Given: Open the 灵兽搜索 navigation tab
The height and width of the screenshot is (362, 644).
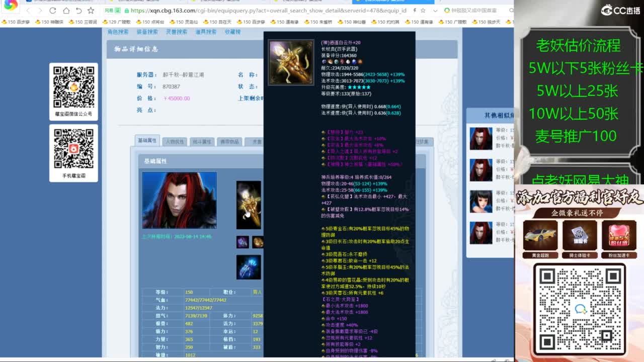Looking at the screenshot, I should pyautogui.click(x=177, y=32).
